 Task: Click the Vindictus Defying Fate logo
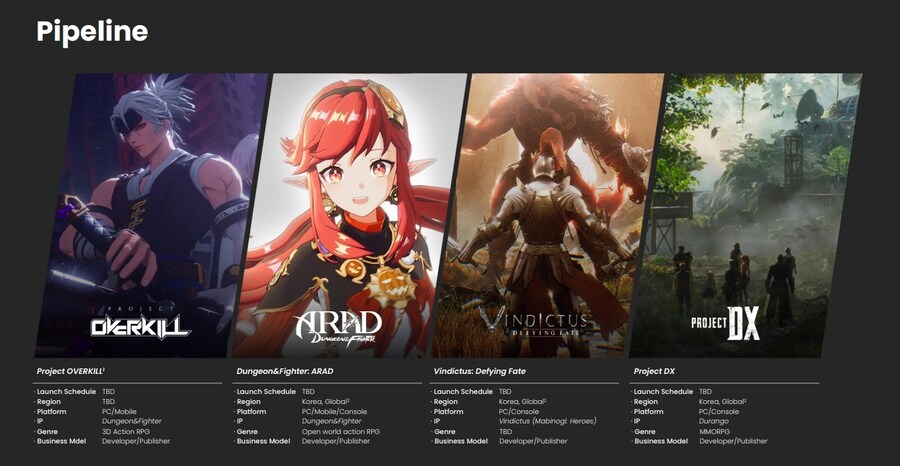[533, 321]
